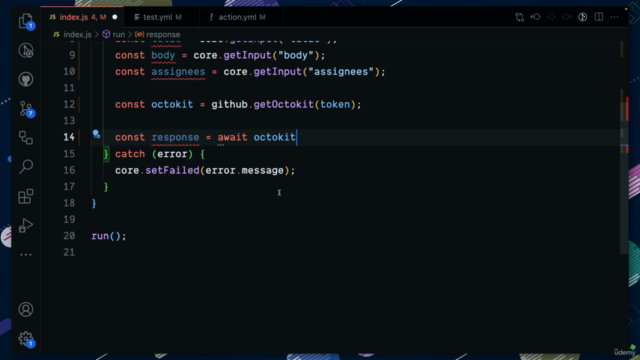Image resolution: width=640 pixels, height=360 pixels.
Task: Click line number 20 in gutter
Action: 69,236
